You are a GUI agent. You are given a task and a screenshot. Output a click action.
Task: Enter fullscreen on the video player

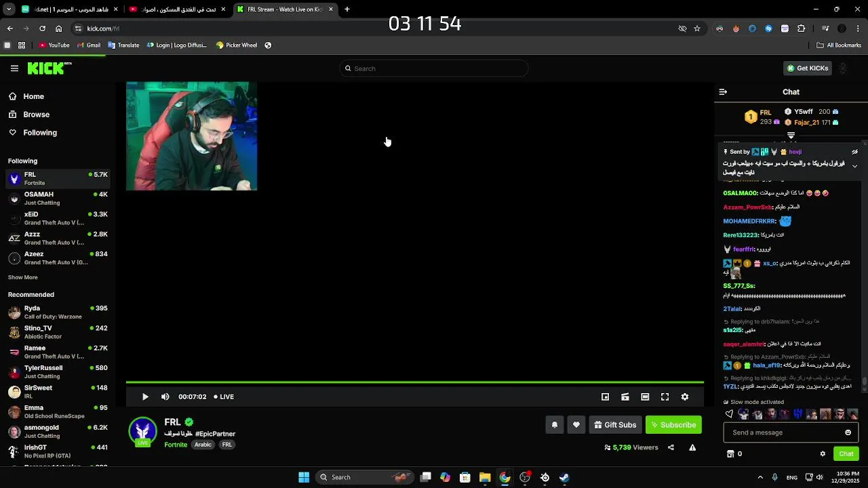(665, 397)
